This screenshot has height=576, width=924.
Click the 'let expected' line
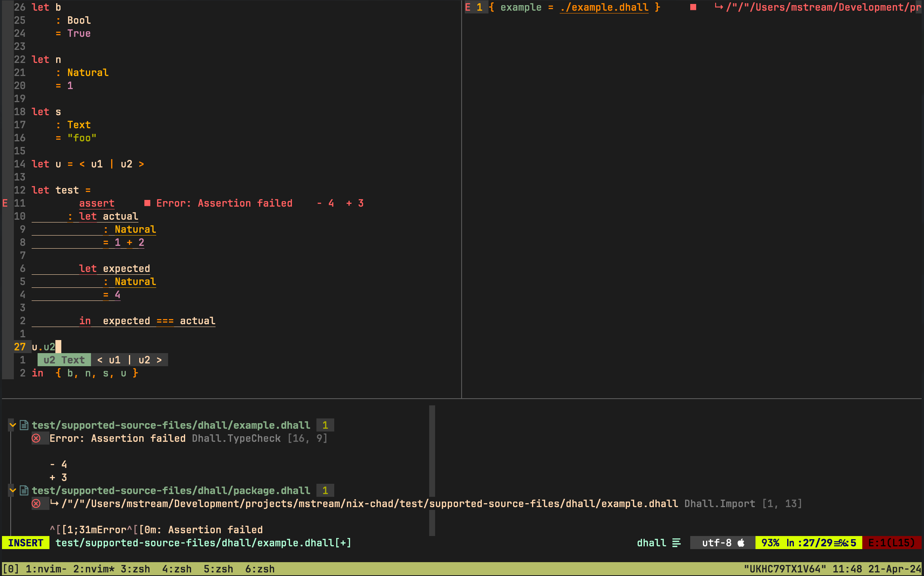pos(115,268)
